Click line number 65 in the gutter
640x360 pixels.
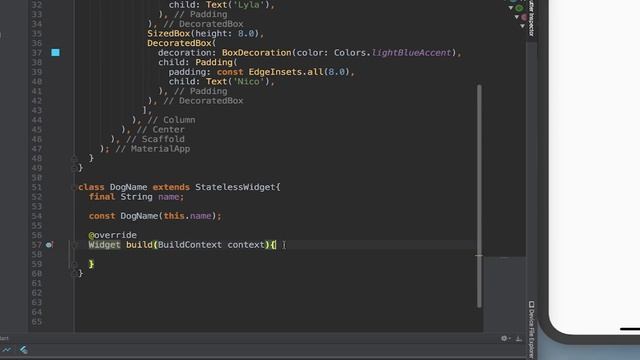point(37,322)
